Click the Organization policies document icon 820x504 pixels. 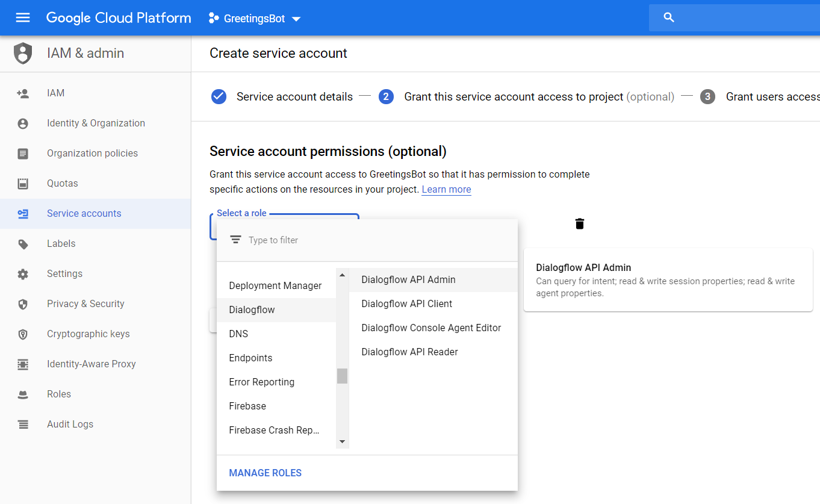pyautogui.click(x=23, y=154)
